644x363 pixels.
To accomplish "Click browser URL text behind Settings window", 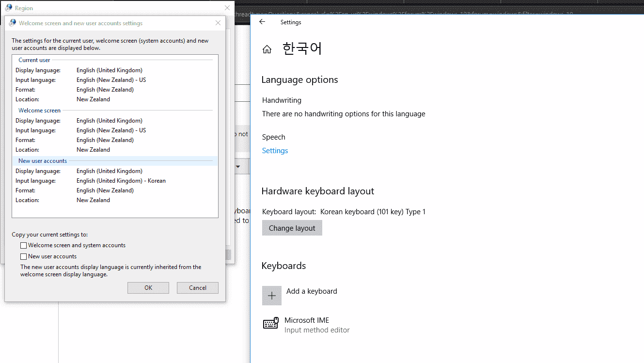I will 403,14.
